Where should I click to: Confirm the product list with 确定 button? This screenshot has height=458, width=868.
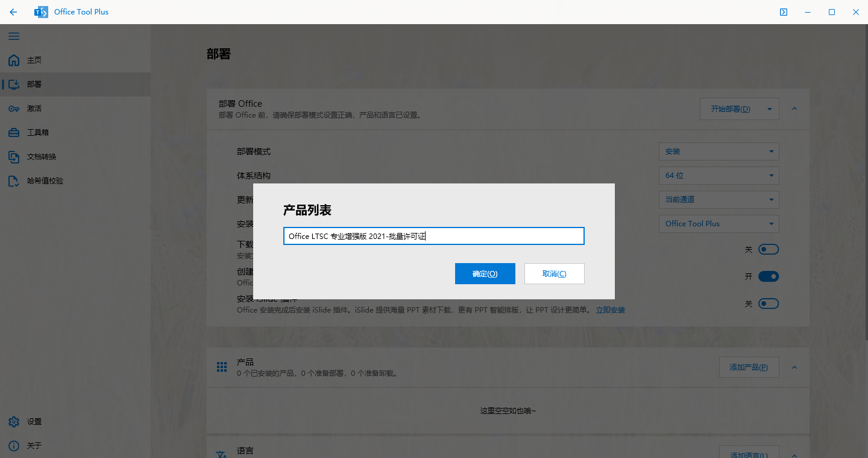[485, 273]
